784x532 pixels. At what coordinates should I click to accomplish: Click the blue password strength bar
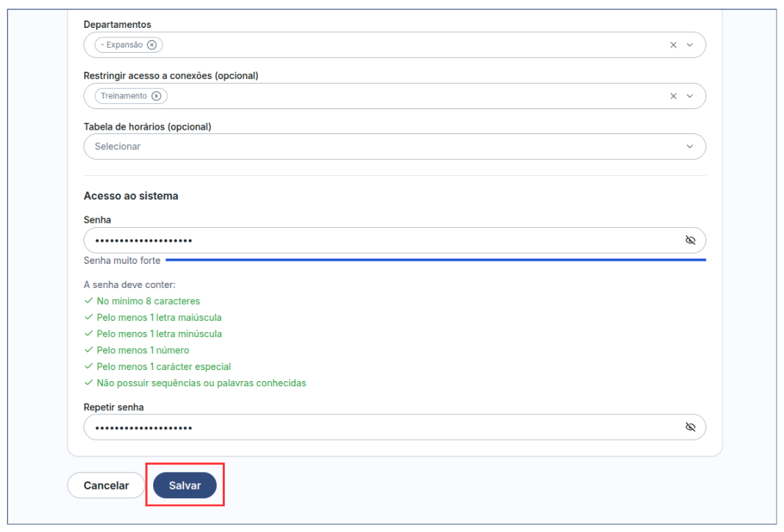click(435, 259)
